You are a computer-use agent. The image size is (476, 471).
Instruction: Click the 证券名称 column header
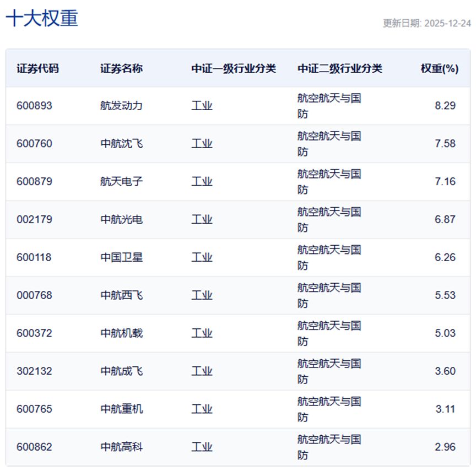121,68
